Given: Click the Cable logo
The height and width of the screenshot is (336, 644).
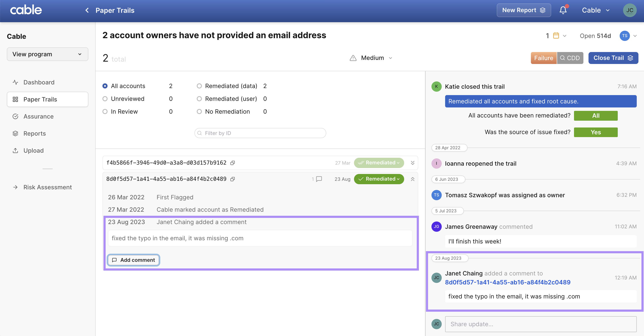Looking at the screenshot, I should tap(26, 10).
